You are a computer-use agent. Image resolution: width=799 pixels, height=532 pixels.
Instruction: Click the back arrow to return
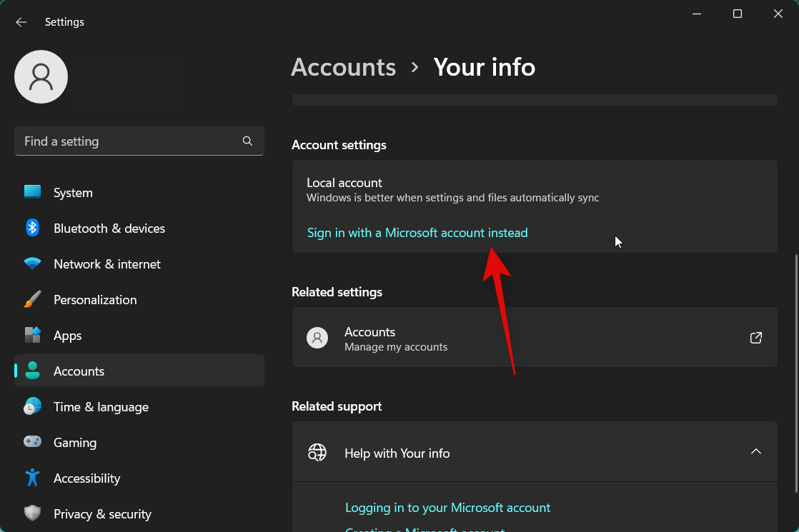21,21
